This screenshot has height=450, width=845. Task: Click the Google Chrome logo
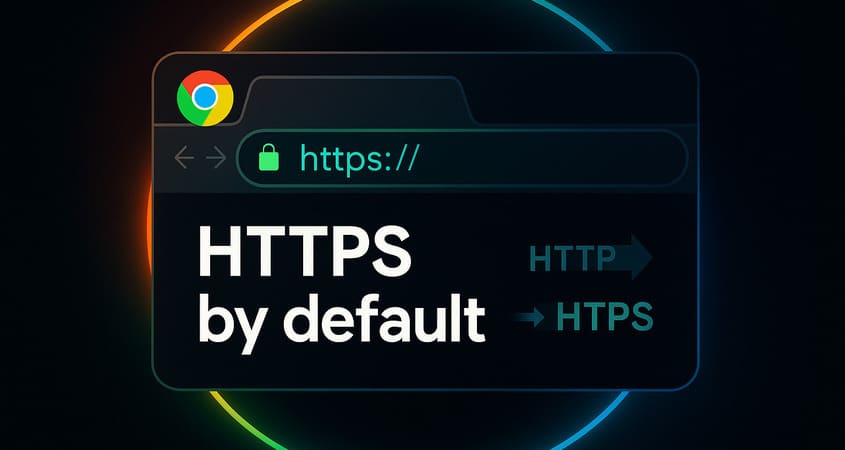[205, 98]
